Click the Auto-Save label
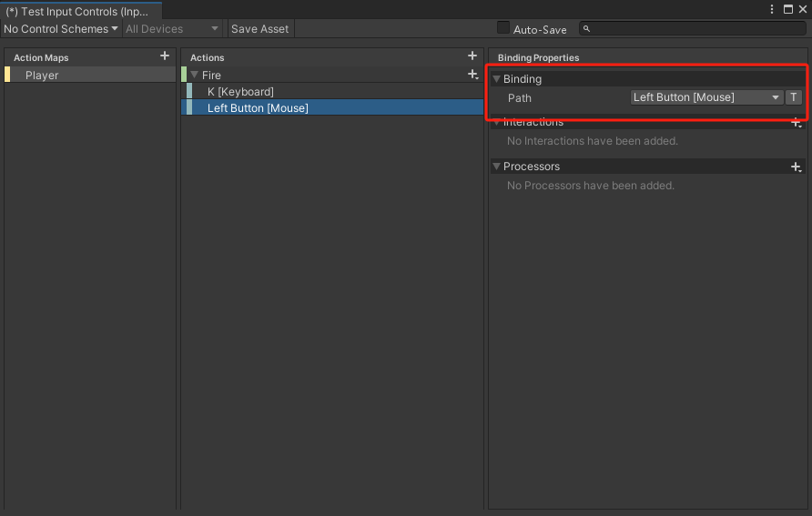The height and width of the screenshot is (516, 812). click(540, 29)
